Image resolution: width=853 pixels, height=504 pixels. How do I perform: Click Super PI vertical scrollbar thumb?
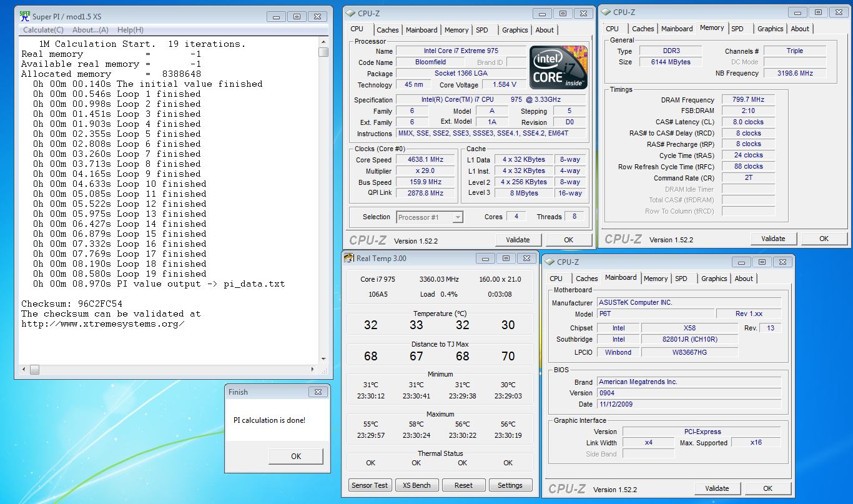tap(323, 52)
